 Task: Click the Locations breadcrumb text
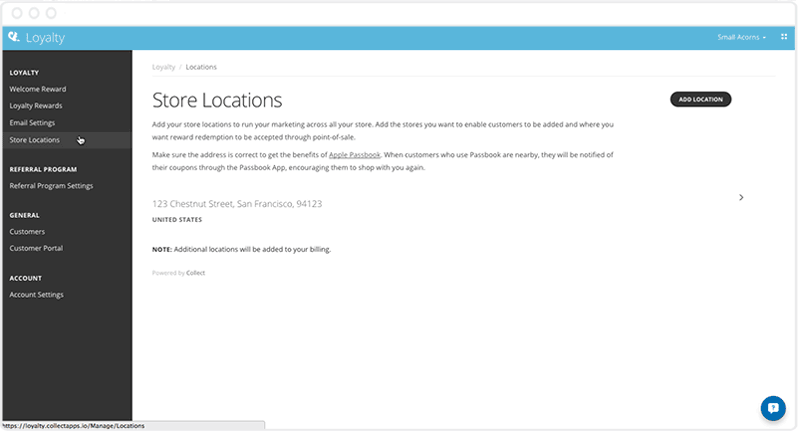tap(201, 67)
